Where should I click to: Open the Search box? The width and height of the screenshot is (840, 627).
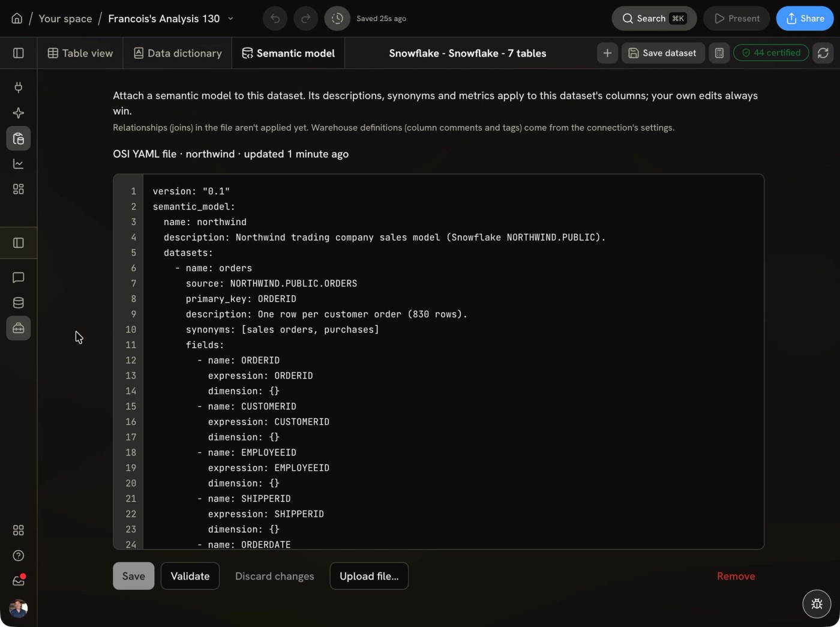click(654, 19)
